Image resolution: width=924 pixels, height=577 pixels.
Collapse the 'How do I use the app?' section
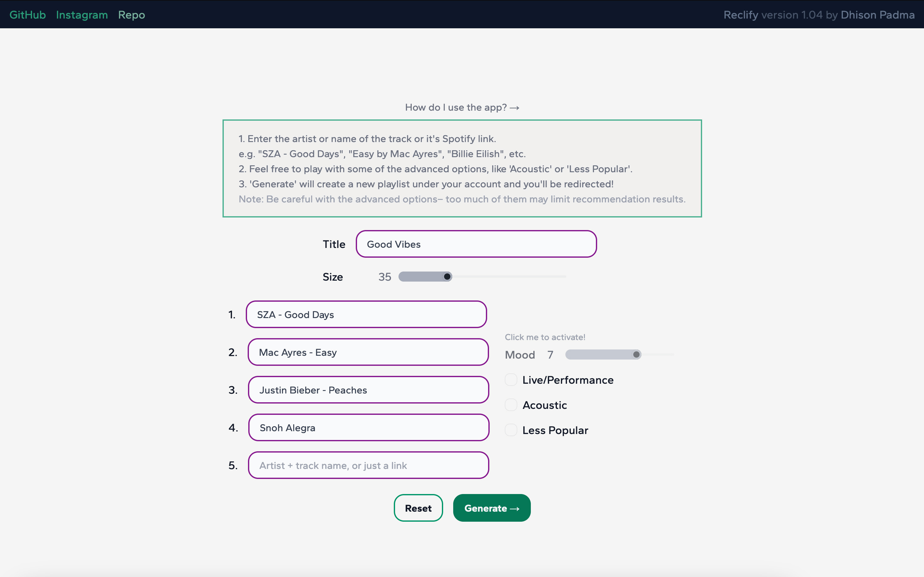[x=462, y=107]
